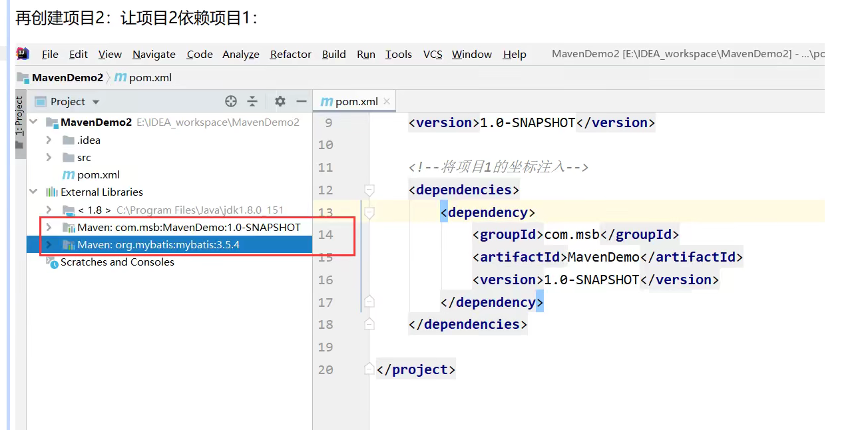The image size is (868, 430).
Task: Click the src folder icon
Action: [68, 158]
